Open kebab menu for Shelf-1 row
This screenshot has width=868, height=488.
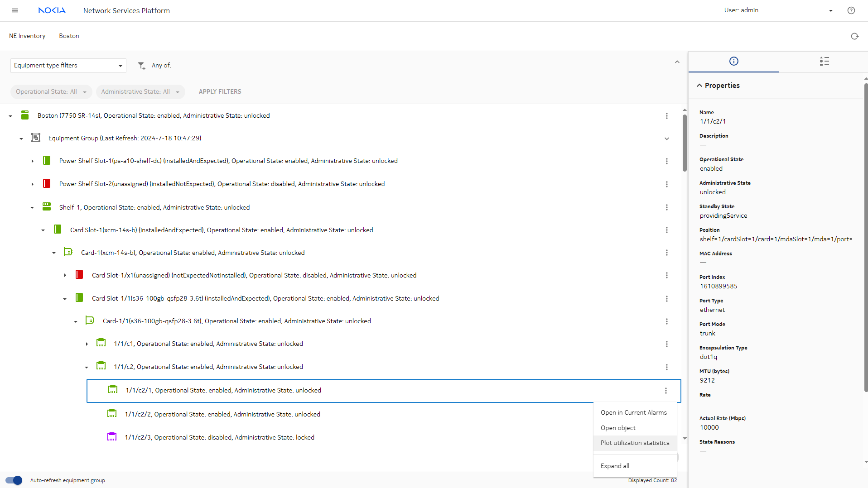(x=666, y=207)
